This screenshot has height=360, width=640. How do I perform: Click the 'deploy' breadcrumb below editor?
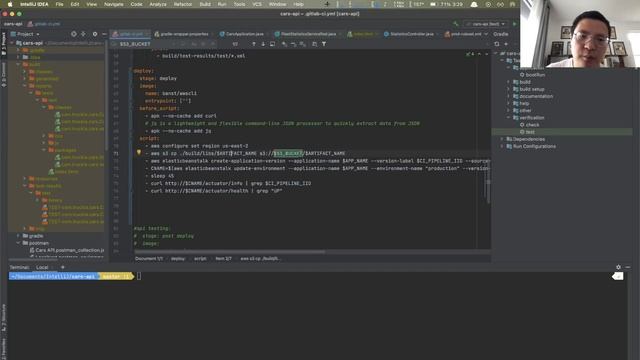(x=178, y=258)
